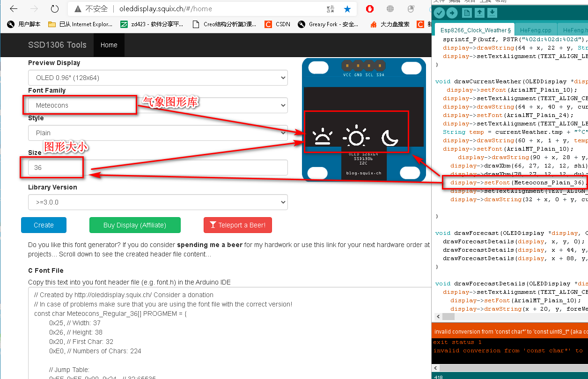588x379 pixels.
Task: Click the Buy Display (Affiliate) button
Action: click(x=135, y=225)
